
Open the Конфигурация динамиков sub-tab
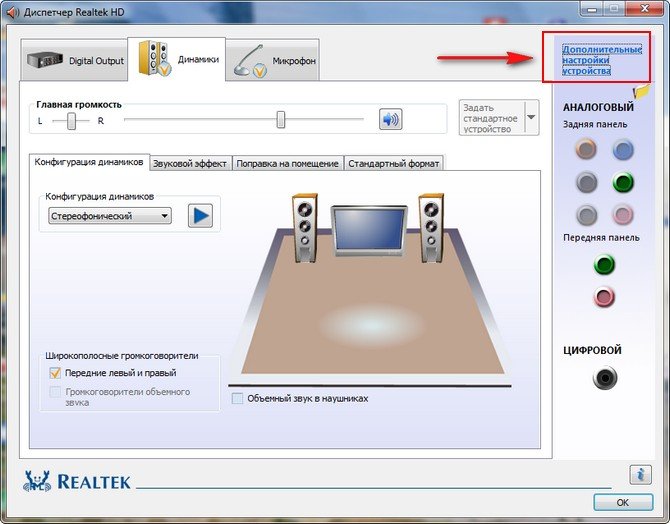point(89,162)
